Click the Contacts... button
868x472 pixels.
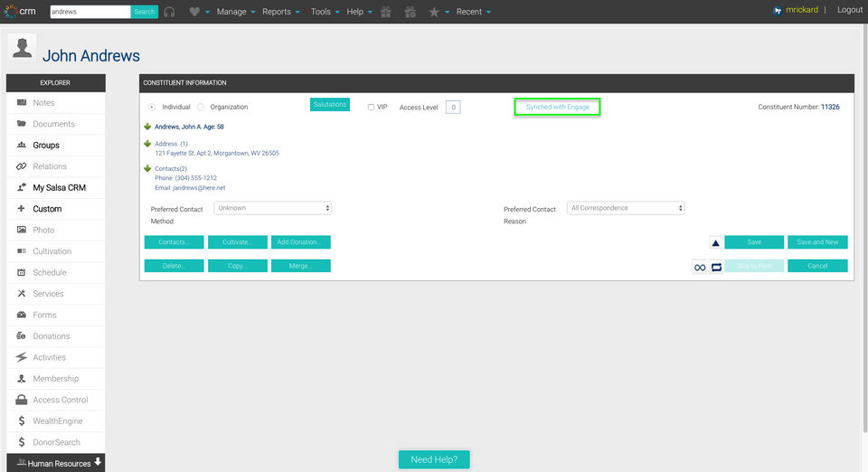click(174, 242)
